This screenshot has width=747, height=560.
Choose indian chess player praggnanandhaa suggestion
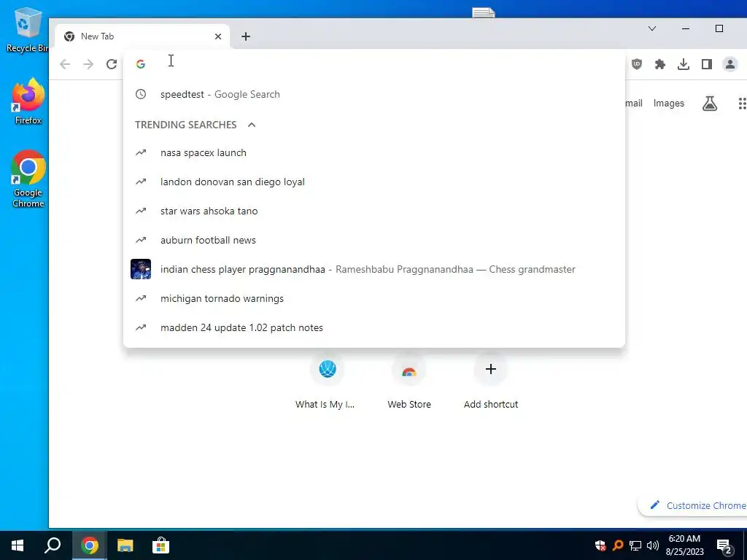pyautogui.click(x=374, y=269)
